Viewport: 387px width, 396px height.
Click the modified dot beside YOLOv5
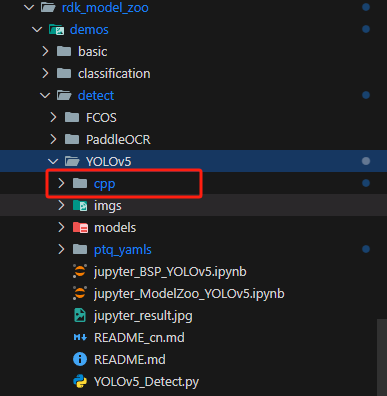click(366, 161)
